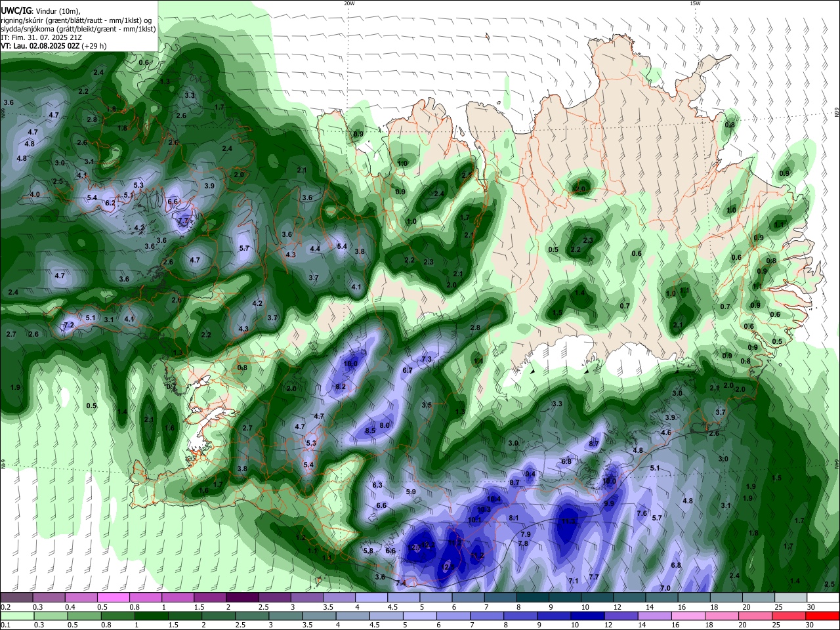Click the 8.0 value beside 8.5
The width and height of the screenshot is (840, 630).
[385, 426]
